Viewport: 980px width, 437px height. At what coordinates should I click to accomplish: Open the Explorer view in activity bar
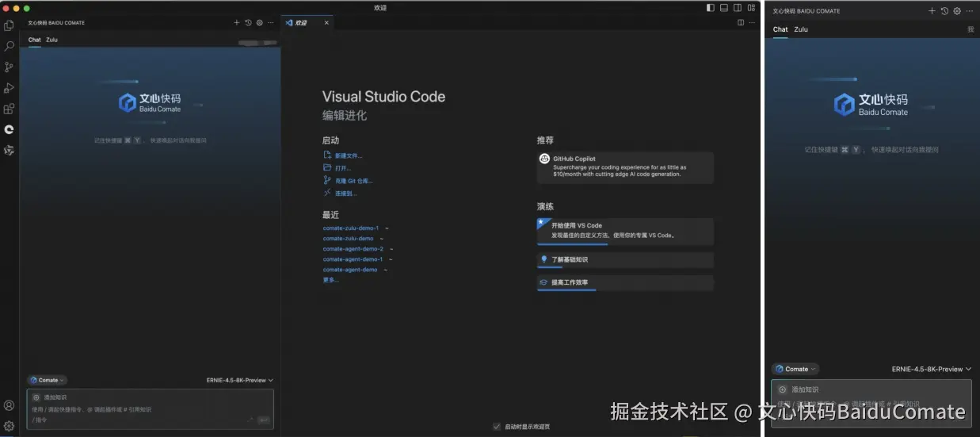tap(10, 25)
